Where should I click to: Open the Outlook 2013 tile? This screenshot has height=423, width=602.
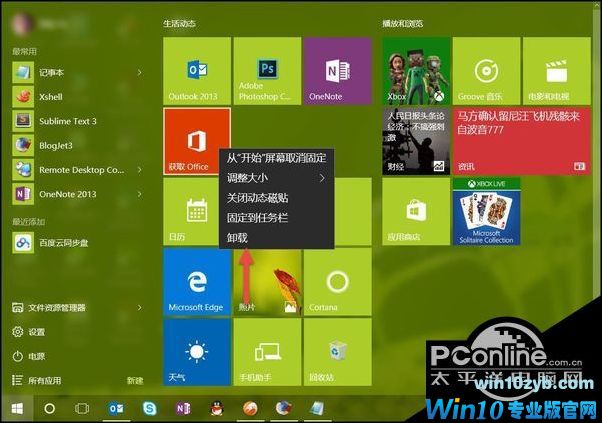click(x=197, y=71)
